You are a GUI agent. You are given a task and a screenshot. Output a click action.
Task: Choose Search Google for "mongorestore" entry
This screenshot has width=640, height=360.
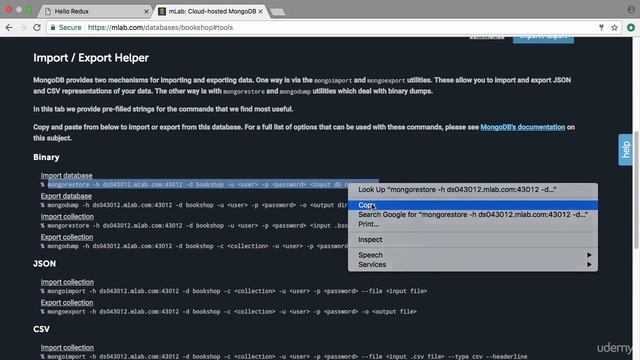(473, 214)
